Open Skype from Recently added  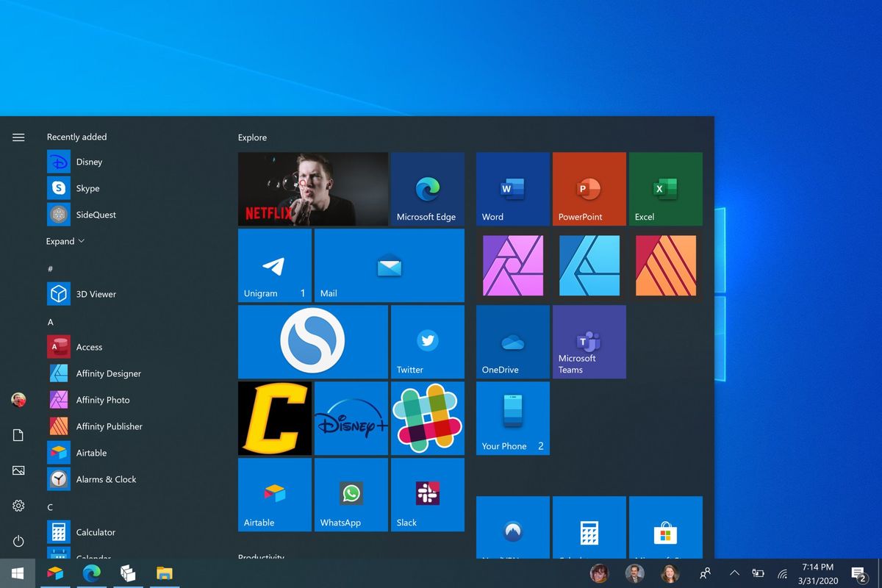click(x=88, y=188)
